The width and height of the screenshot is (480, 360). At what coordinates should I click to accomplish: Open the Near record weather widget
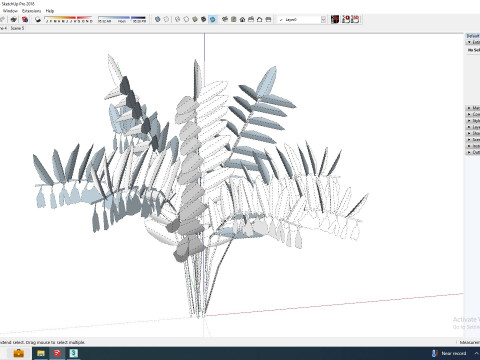pos(449,353)
